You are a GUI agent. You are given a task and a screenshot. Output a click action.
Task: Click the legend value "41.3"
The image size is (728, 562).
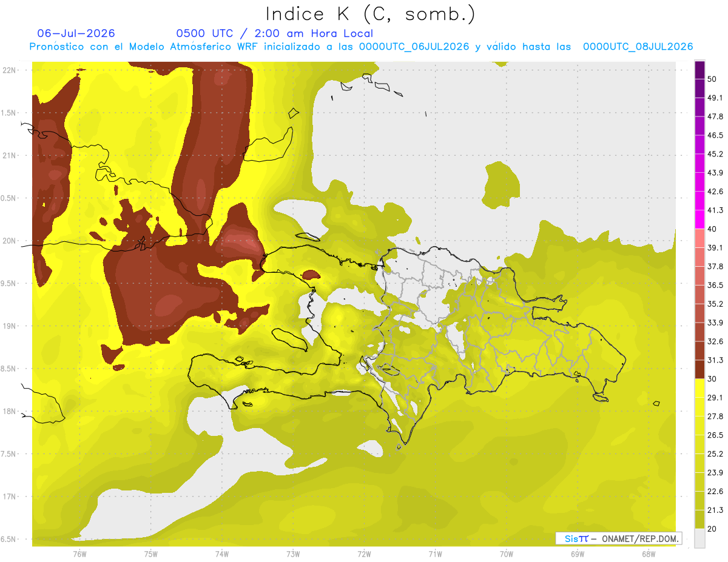click(715, 210)
